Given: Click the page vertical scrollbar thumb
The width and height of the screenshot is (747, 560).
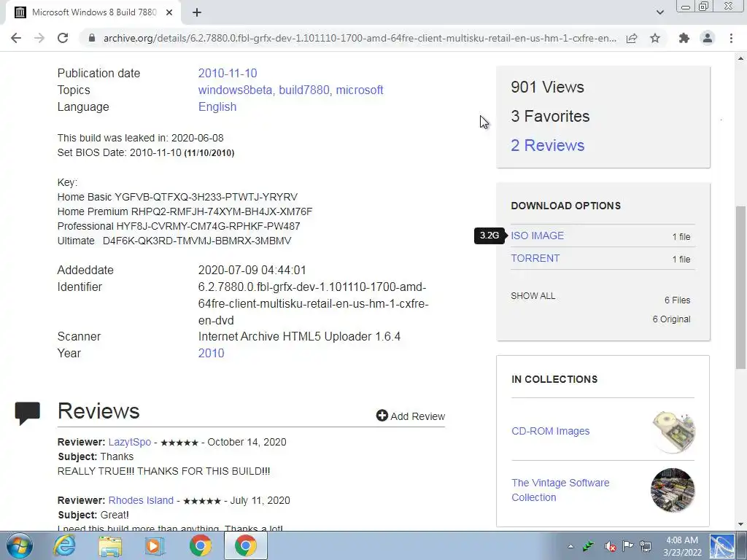Looking at the screenshot, I should tap(740, 287).
